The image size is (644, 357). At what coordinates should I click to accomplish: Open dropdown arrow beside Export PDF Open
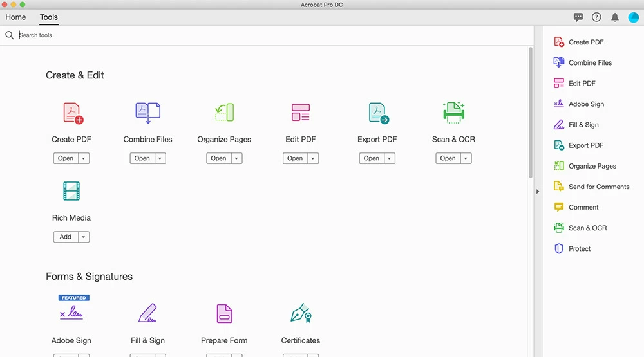click(x=390, y=158)
